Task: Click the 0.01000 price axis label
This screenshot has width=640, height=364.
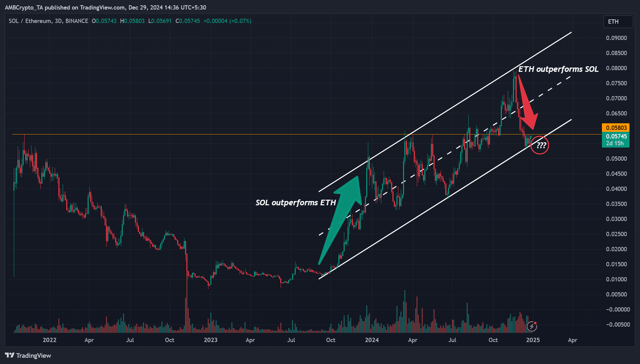Action: (x=616, y=279)
